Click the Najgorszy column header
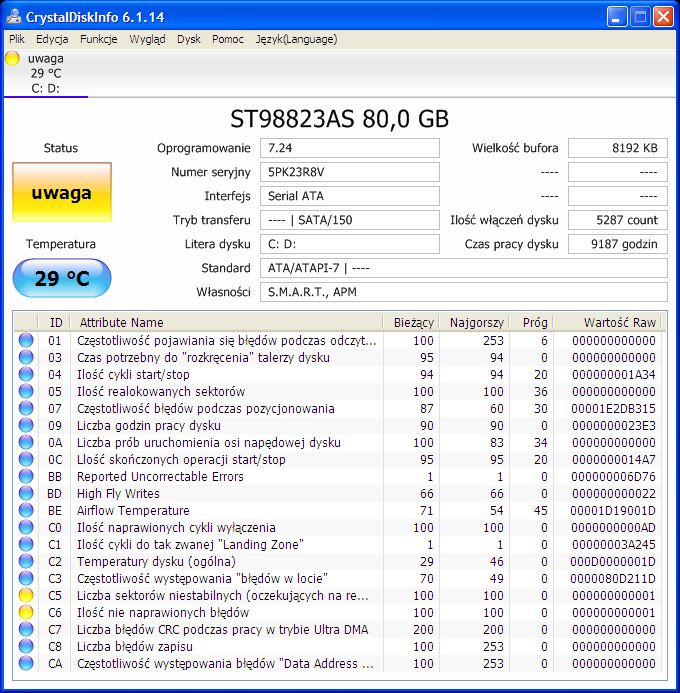This screenshot has width=680, height=693. (474, 322)
